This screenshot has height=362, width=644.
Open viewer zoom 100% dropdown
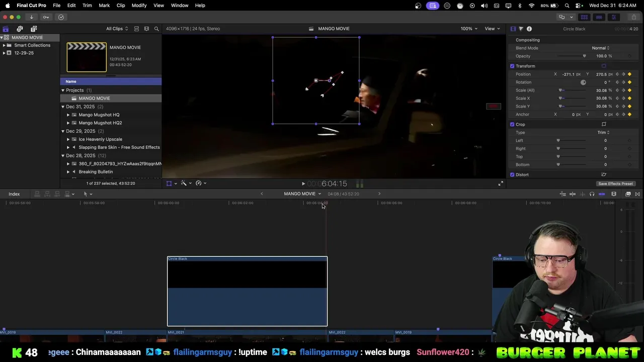coord(469,29)
